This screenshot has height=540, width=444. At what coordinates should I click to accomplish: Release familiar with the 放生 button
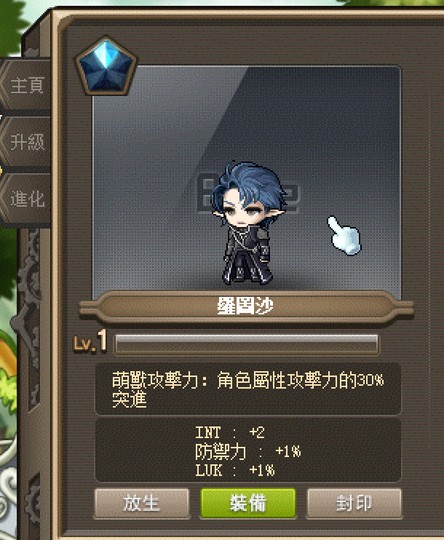142,503
